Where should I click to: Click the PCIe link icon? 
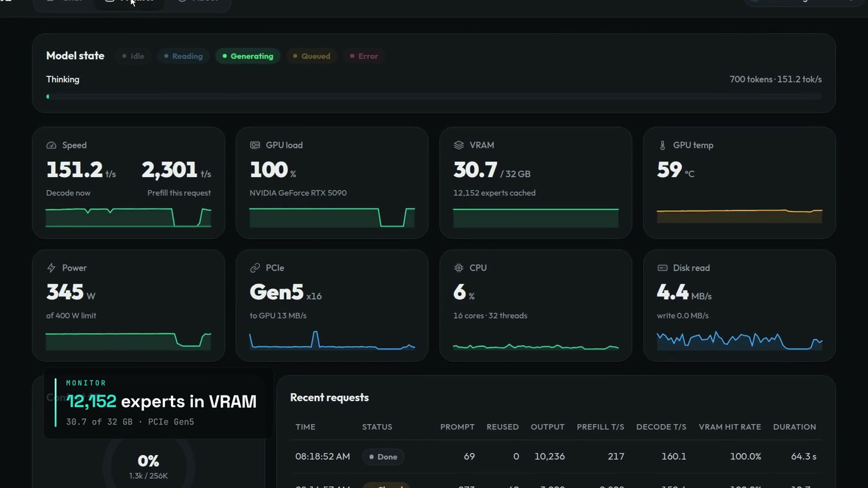pos(255,268)
